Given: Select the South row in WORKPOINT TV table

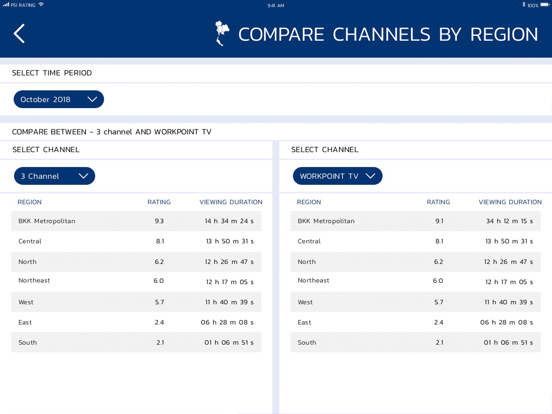Looking at the screenshot, I should pyautogui.click(x=415, y=342).
